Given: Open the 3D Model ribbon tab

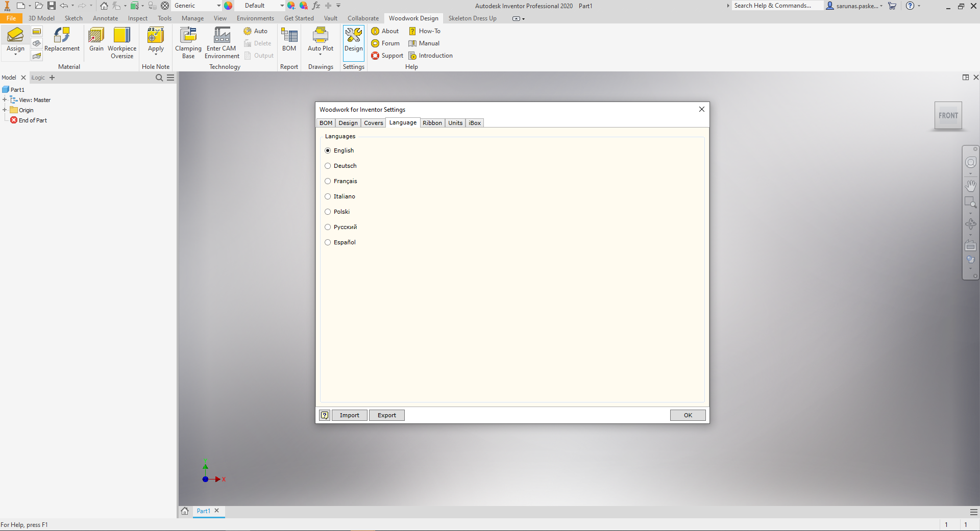Looking at the screenshot, I should click(x=41, y=18).
